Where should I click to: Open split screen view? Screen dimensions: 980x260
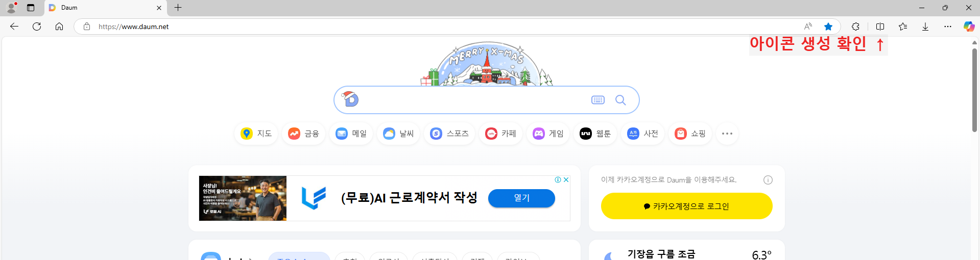pos(880,27)
